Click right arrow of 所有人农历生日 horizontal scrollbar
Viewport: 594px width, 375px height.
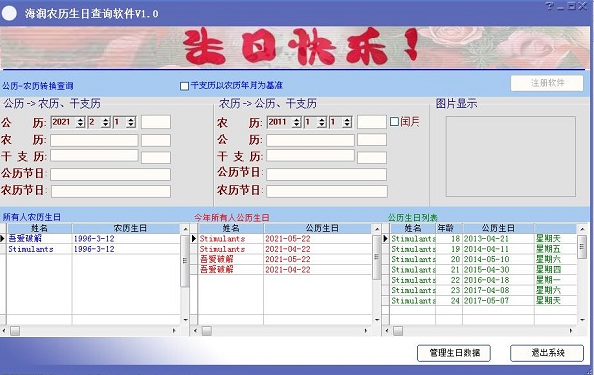click(174, 331)
